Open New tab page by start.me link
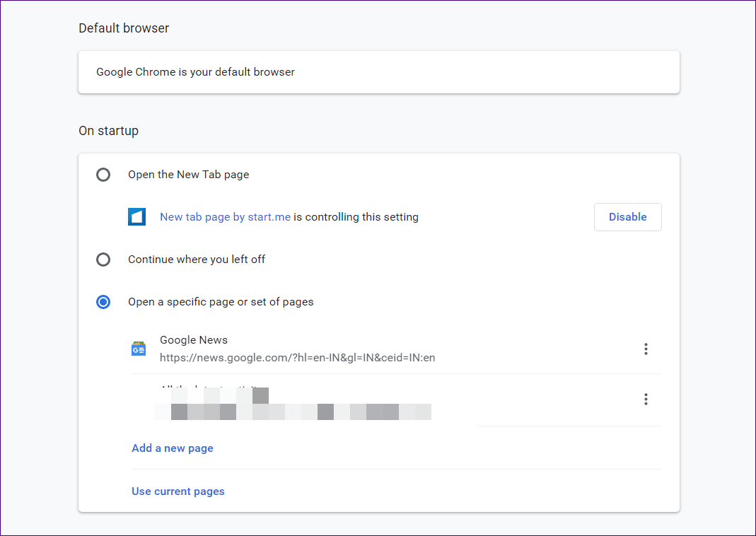Image resolution: width=756 pixels, height=536 pixels. click(x=225, y=217)
